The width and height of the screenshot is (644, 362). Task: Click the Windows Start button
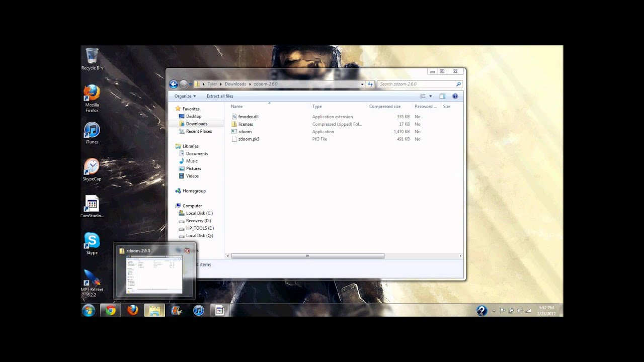click(x=89, y=310)
